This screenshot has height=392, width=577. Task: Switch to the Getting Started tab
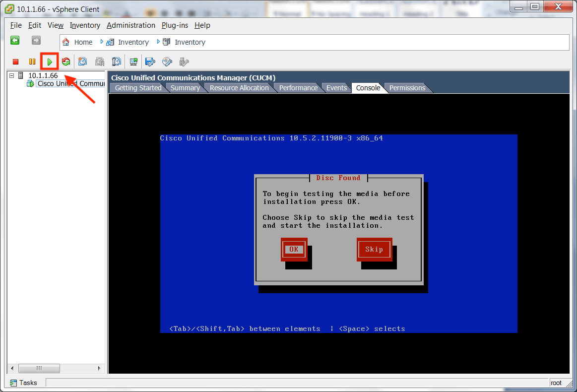(x=138, y=88)
